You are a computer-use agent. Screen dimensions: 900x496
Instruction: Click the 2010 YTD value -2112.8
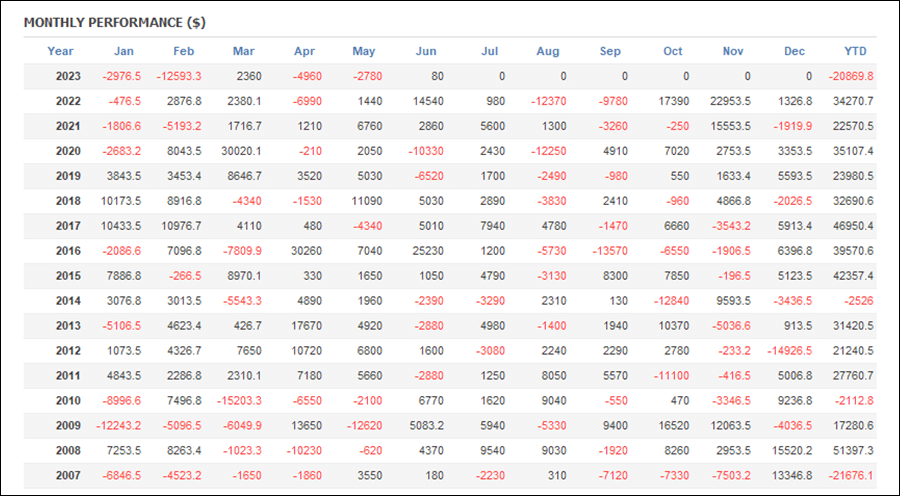click(854, 401)
